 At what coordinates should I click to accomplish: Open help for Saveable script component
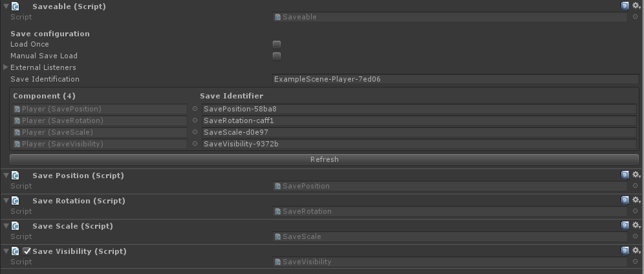(x=625, y=6)
